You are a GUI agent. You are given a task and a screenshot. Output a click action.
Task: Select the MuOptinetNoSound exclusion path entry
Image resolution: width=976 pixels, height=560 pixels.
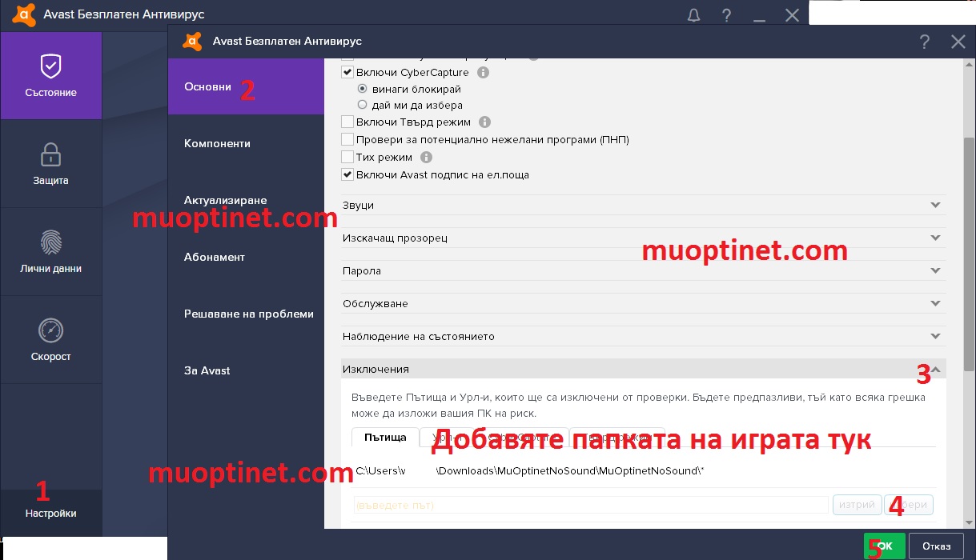[x=529, y=470]
